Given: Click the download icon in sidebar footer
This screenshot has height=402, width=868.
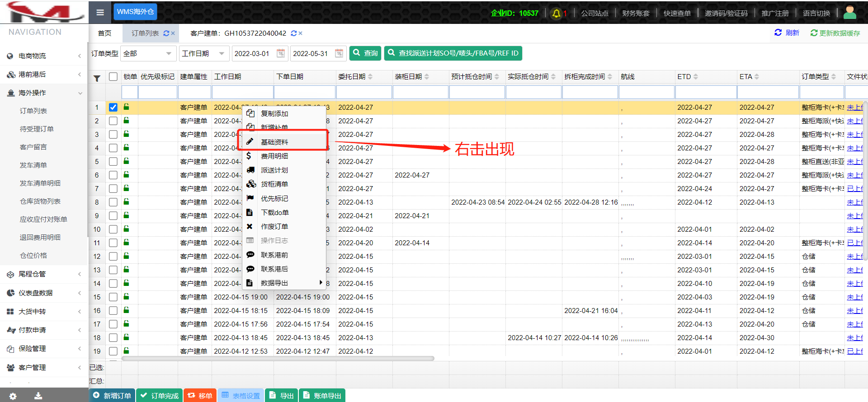Looking at the screenshot, I should (38, 396).
